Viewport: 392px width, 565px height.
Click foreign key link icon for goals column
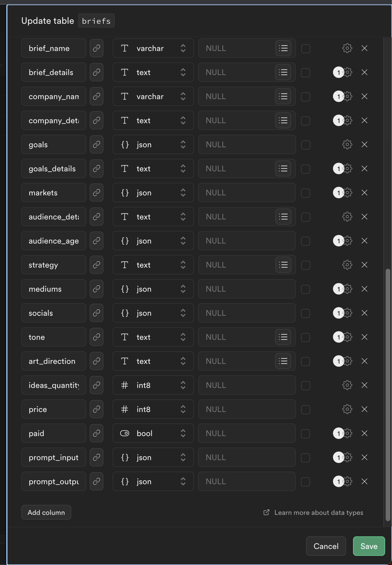(97, 144)
